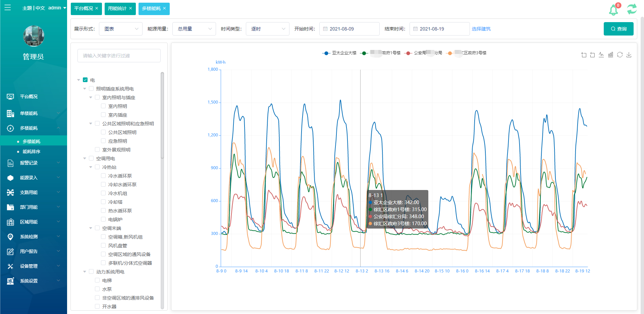Click the 查询 button
Screen dimensions: 644x314
click(618, 29)
